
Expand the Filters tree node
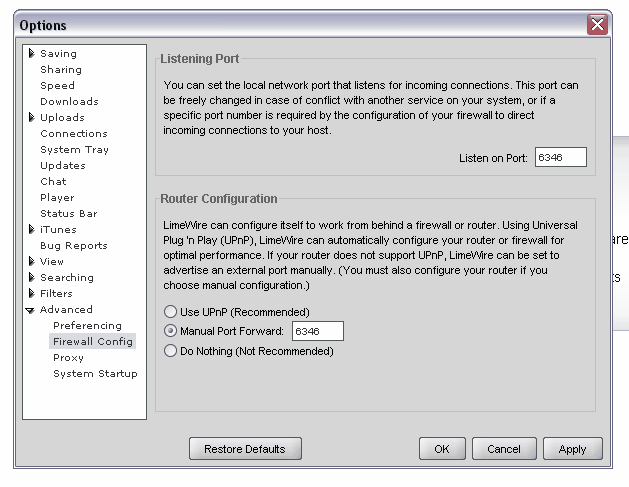[x=31, y=294]
